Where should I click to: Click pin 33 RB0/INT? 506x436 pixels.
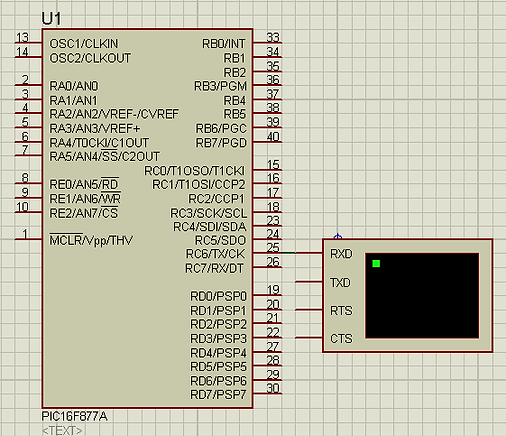click(x=268, y=43)
